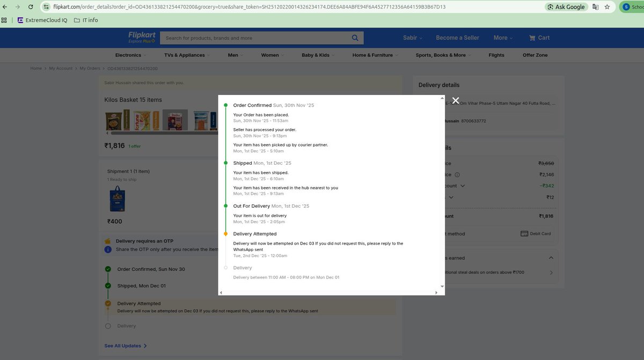Expand the Sabir account dropdown
The width and height of the screenshot is (644, 360).
pyautogui.click(x=413, y=38)
